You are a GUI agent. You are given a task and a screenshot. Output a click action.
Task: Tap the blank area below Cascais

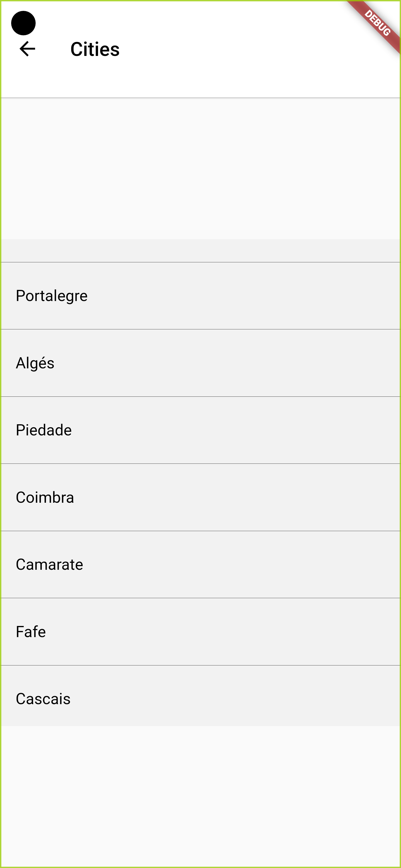[x=200, y=796]
